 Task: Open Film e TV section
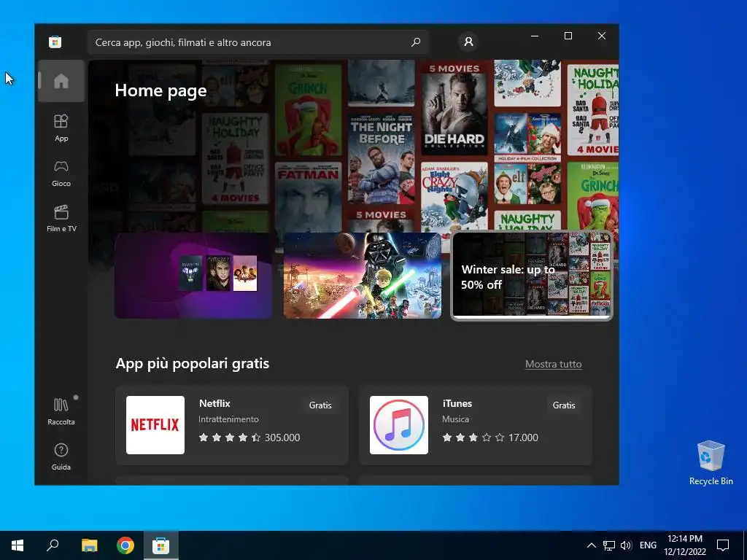coord(61,218)
